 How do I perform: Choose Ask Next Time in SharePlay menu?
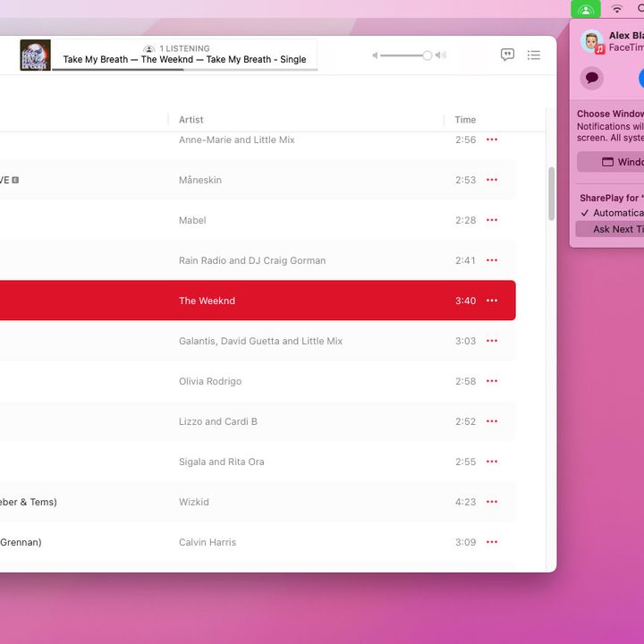pos(610,229)
